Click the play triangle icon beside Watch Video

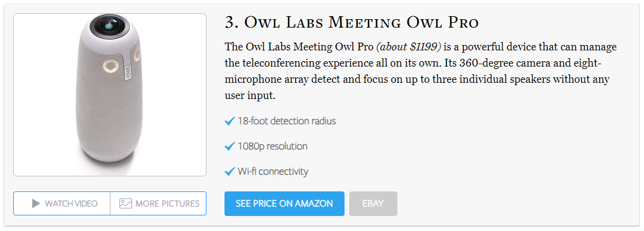(x=36, y=203)
